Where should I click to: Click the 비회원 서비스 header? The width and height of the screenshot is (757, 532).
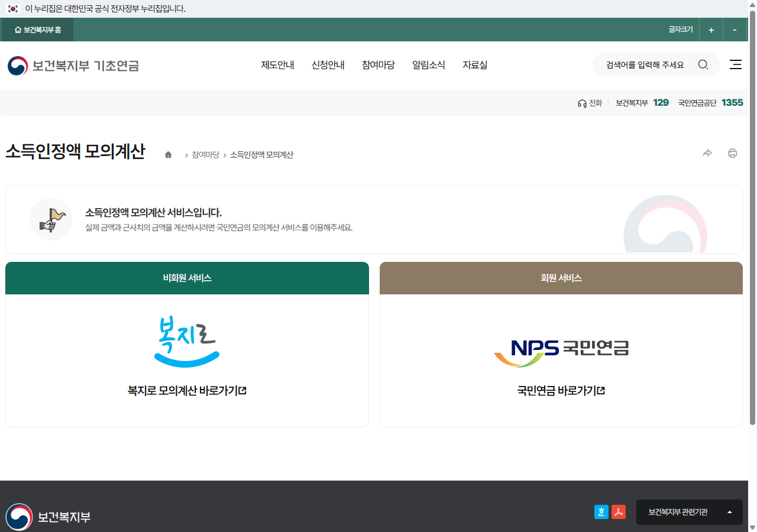click(187, 278)
